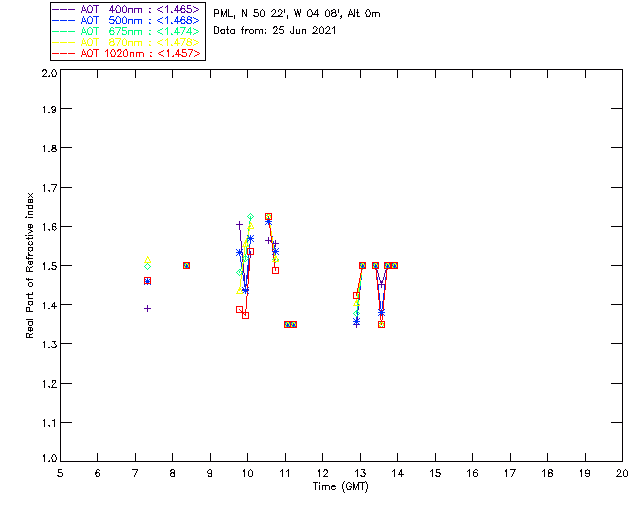Click the x-axis tick label '17'
This screenshot has height=512, width=640.
pyautogui.click(x=510, y=473)
